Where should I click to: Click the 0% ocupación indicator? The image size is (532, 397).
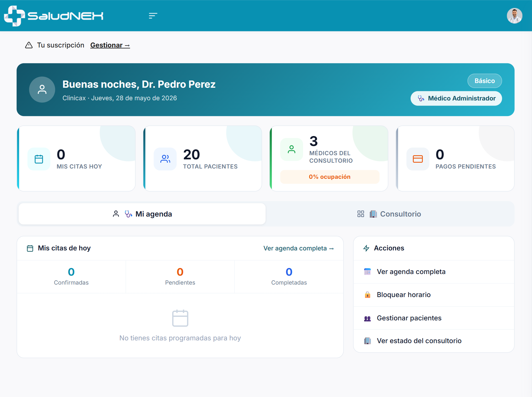[330, 177]
